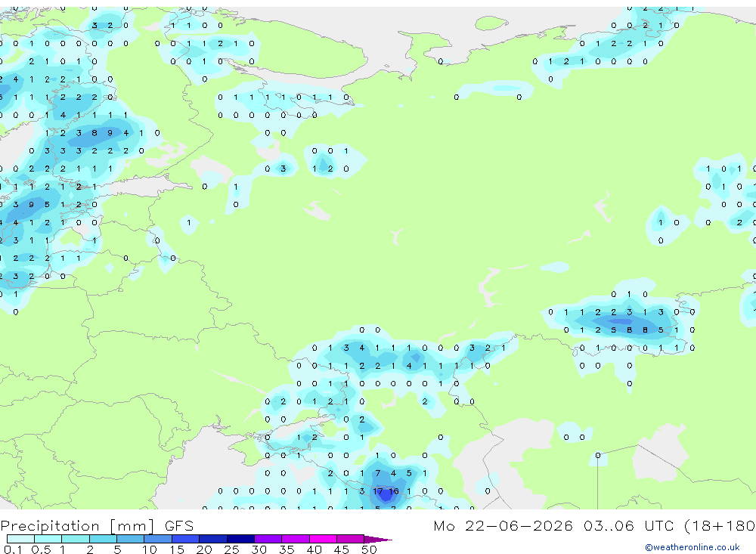Image resolution: width=756 pixels, height=554 pixels.
Task: Pick the 1–2 mm legend swatch
Action: pos(76,539)
